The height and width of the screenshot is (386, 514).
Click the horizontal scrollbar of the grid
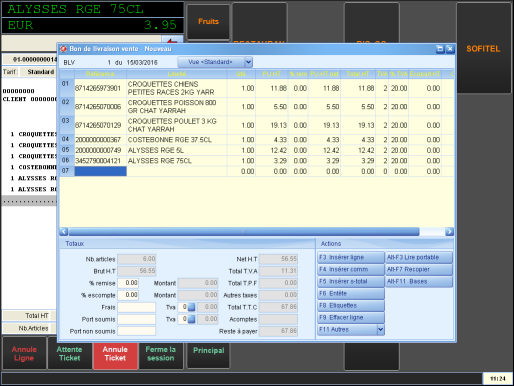[x=244, y=231]
